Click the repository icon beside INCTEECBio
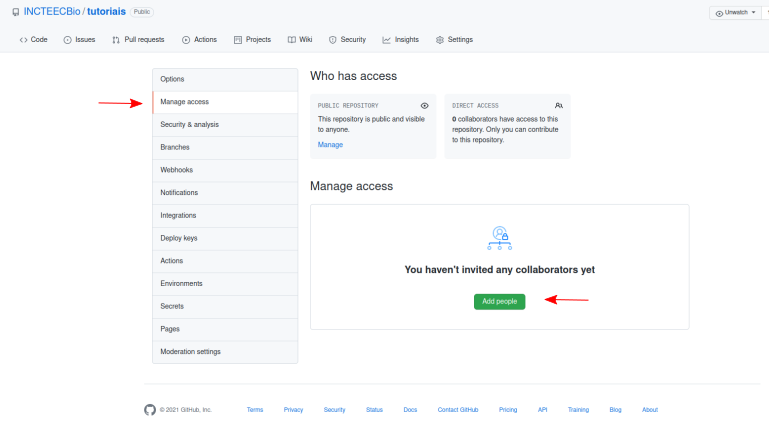Image resolution: width=769 pixels, height=436 pixels. [15, 12]
